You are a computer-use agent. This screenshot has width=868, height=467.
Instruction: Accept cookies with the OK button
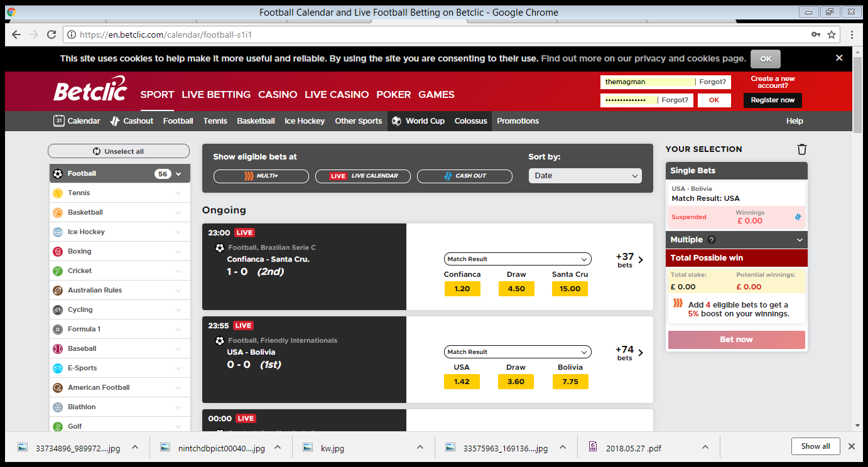tap(766, 58)
